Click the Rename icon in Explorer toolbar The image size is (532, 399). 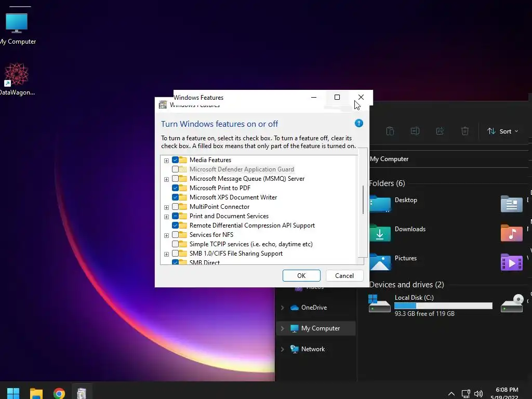(x=415, y=131)
